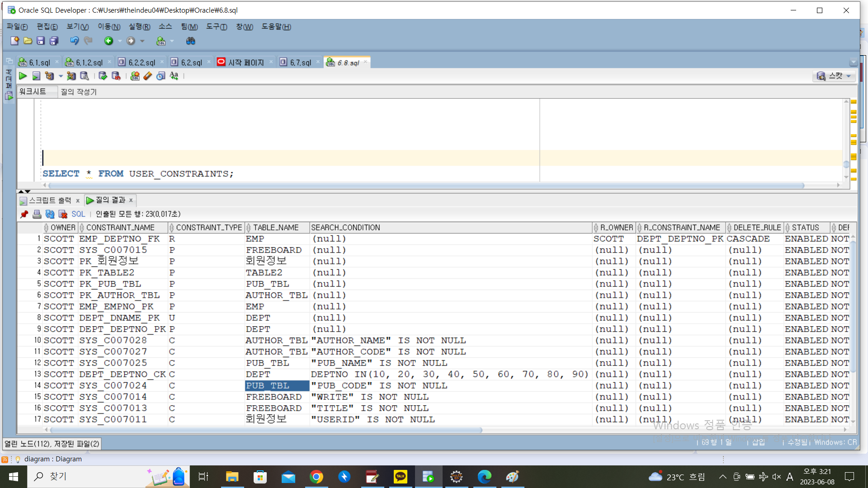The image size is (868, 488).
Task: Open KakaoTalk from the taskbar
Action: click(401, 477)
